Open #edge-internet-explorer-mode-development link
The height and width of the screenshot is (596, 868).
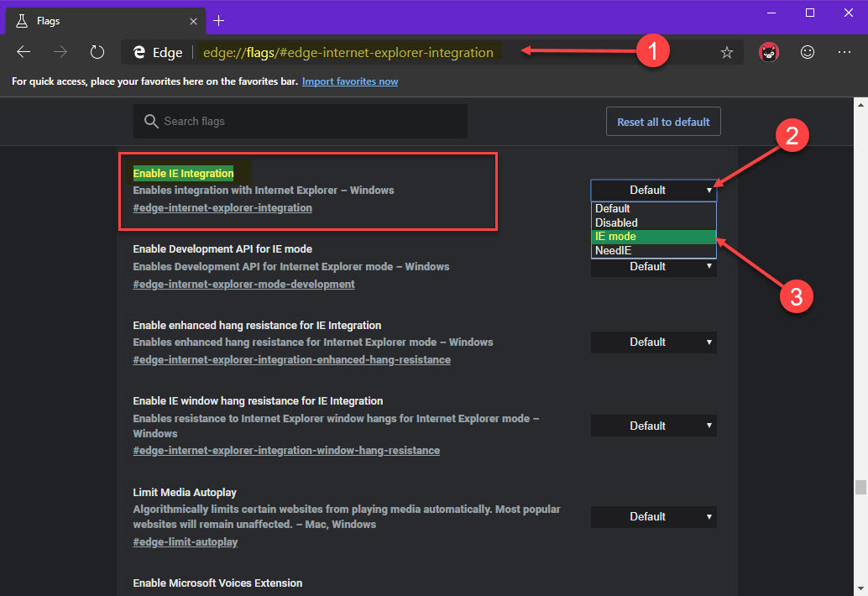(243, 285)
